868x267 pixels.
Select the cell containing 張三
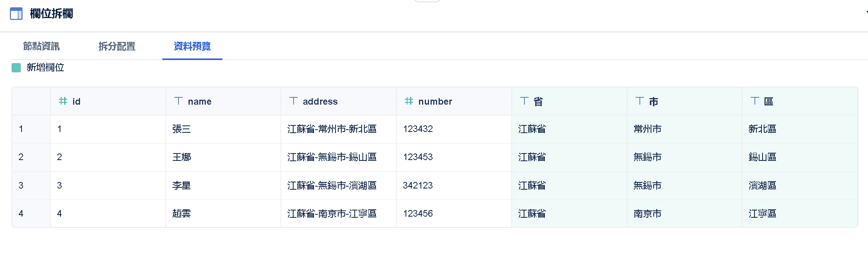tap(182, 129)
